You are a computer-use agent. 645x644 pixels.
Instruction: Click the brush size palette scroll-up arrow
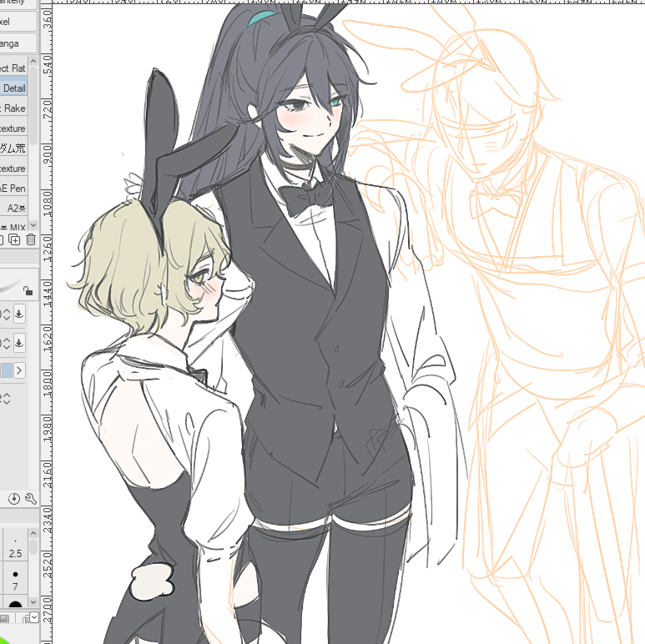pos(33,533)
